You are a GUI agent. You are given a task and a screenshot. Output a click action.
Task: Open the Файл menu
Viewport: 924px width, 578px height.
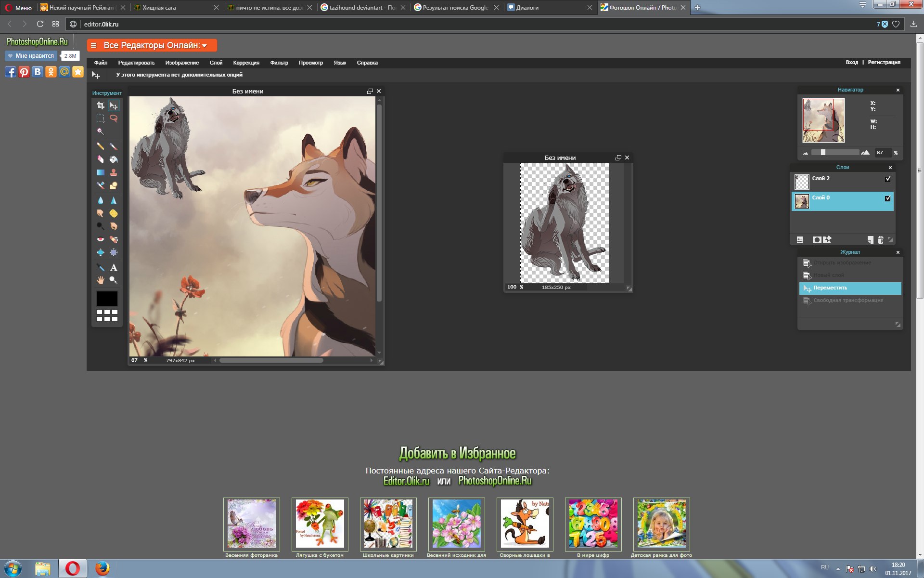point(101,63)
